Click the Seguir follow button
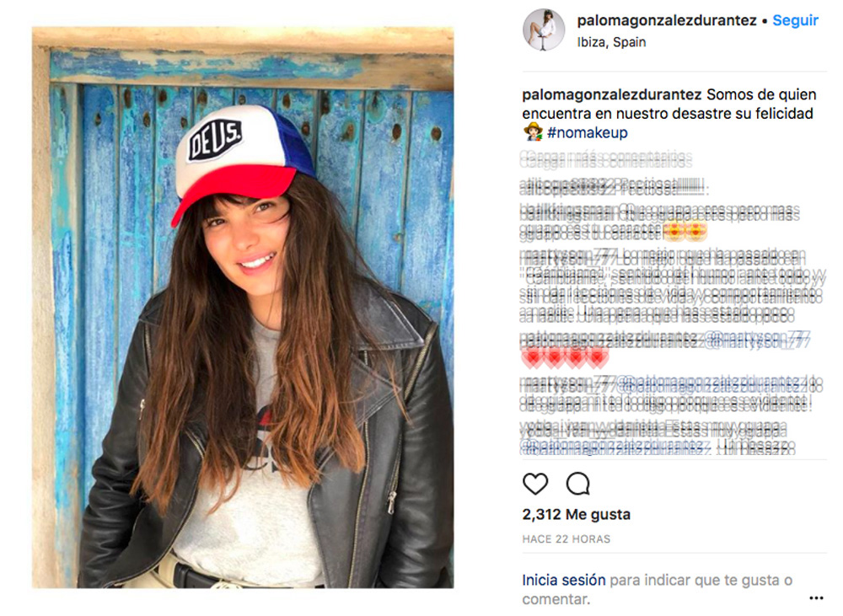This screenshot has width=843, height=616. 795,20
